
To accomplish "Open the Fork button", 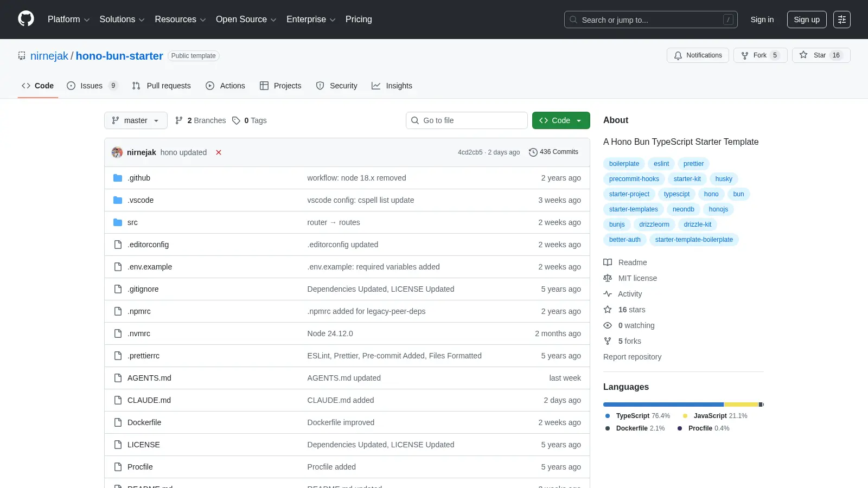I will 760,55.
